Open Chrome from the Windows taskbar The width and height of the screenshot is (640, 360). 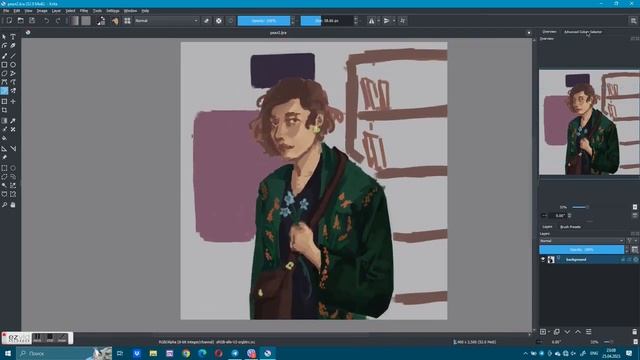[186, 353]
